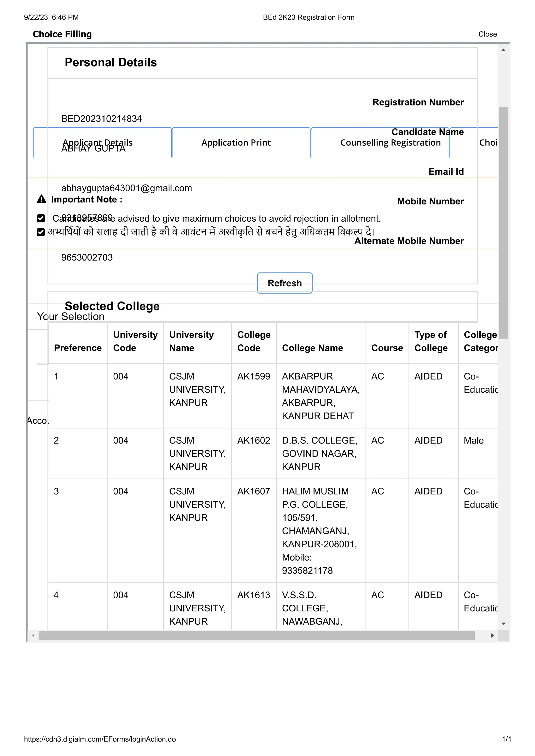Click the horizontal scrollbar thumb
This screenshot has height=756, width=535.
click(x=257, y=635)
